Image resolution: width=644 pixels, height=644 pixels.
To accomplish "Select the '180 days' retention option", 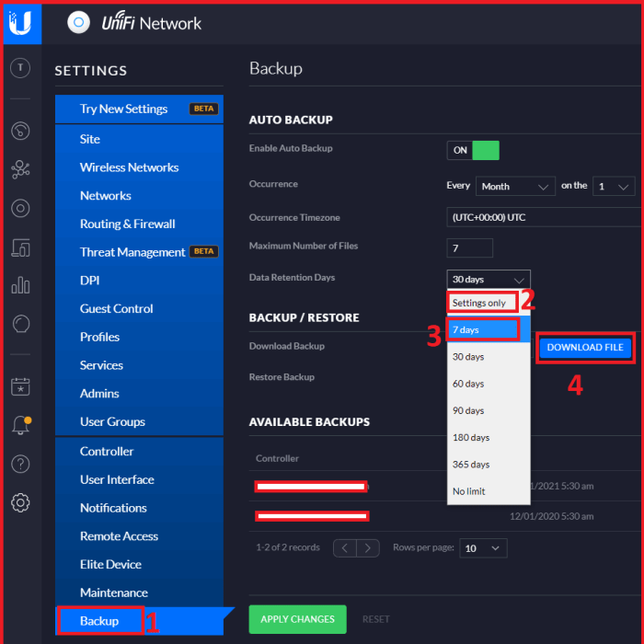I will (x=489, y=437).
